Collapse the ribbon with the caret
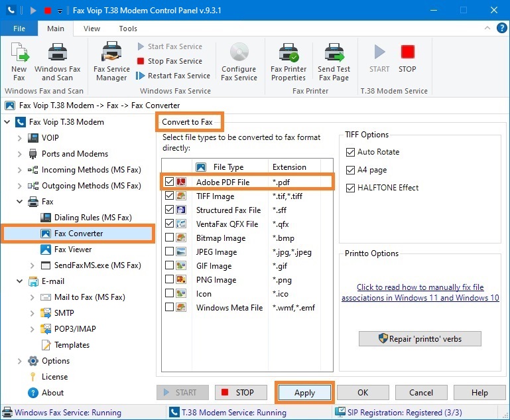 [x=487, y=28]
